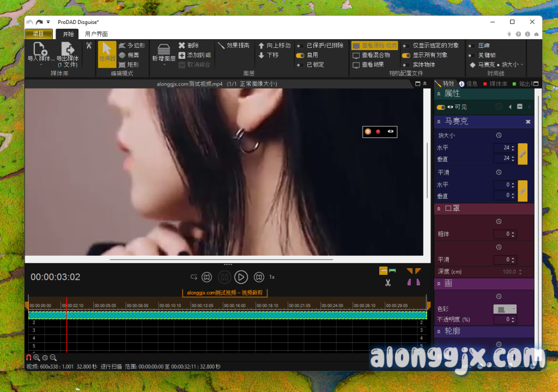This screenshot has width=558, height=392.
Task: Collapse the 马赛克 section
Action: 439,121
